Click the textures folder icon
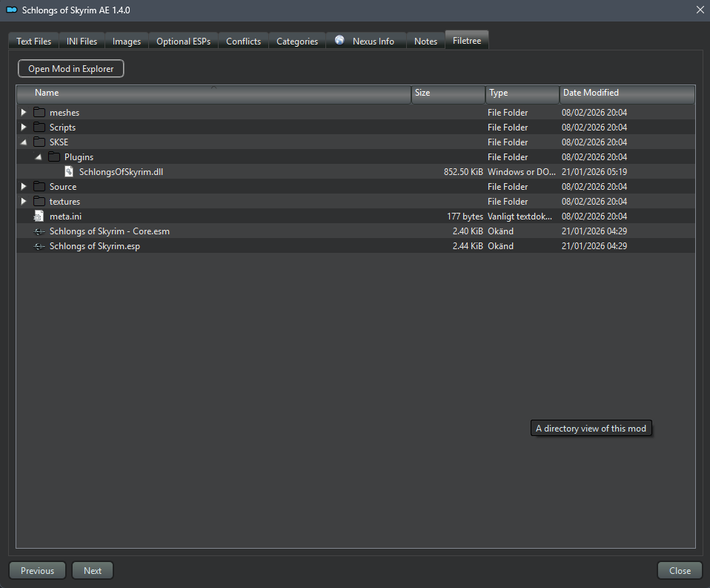 coord(39,202)
